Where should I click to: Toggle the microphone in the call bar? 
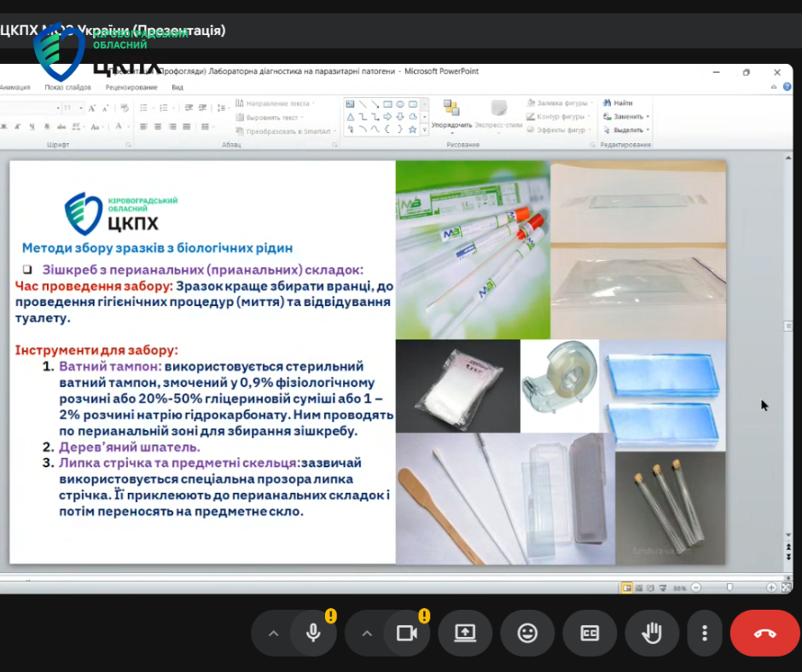[x=314, y=633]
